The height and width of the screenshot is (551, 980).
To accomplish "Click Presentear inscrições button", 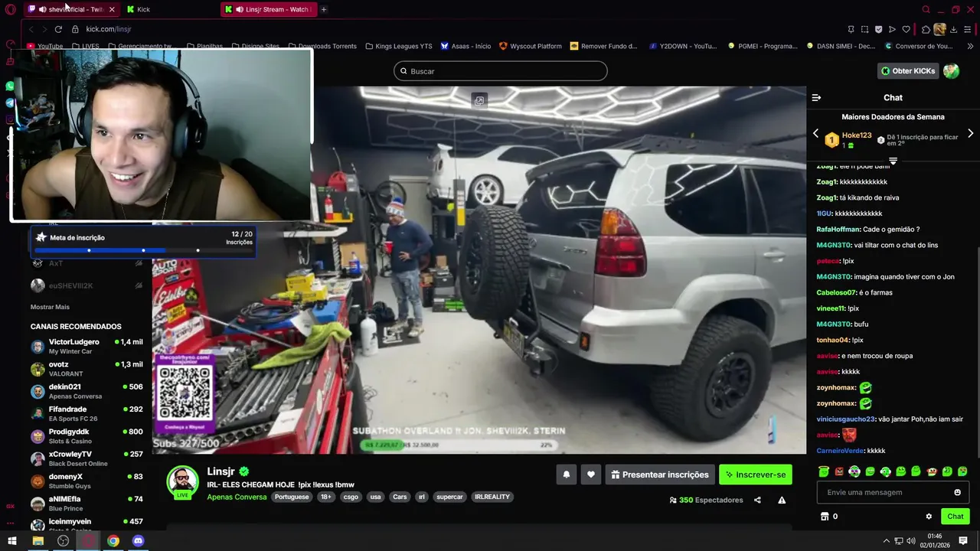I will 660,474.
